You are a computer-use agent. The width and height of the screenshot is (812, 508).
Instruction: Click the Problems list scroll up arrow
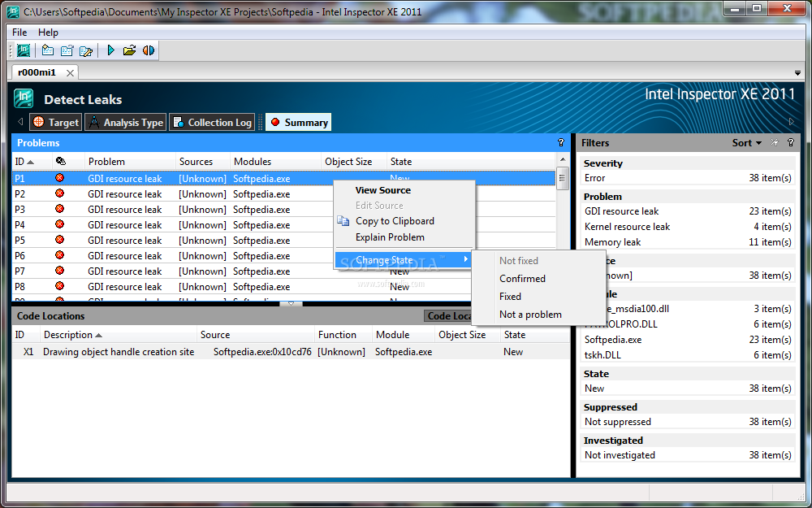click(563, 159)
